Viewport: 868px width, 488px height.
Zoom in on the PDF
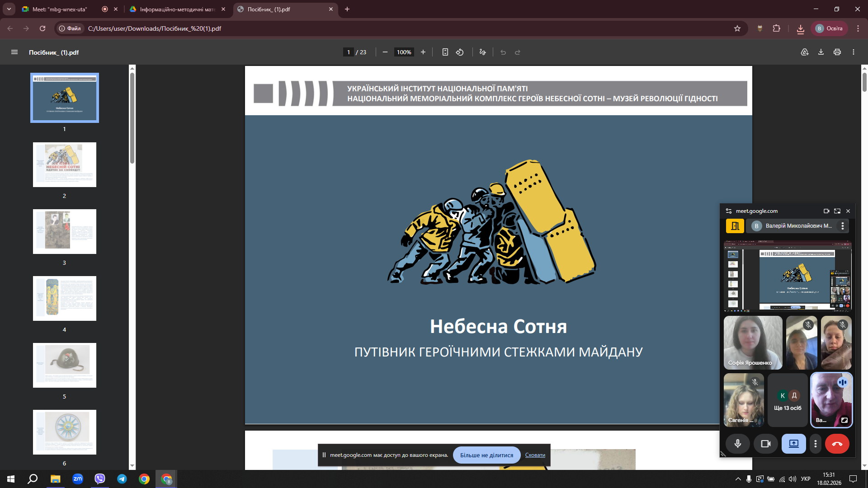point(423,52)
